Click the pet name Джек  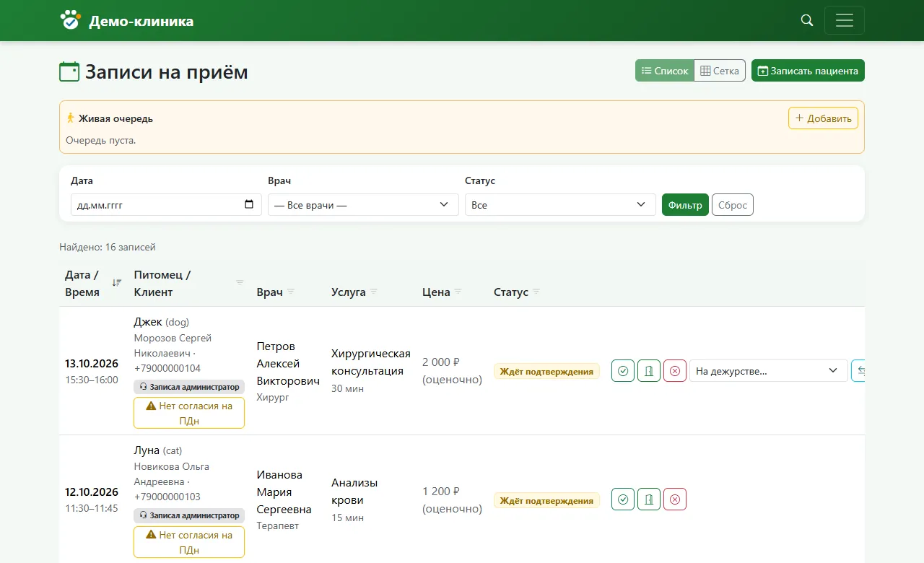click(148, 322)
